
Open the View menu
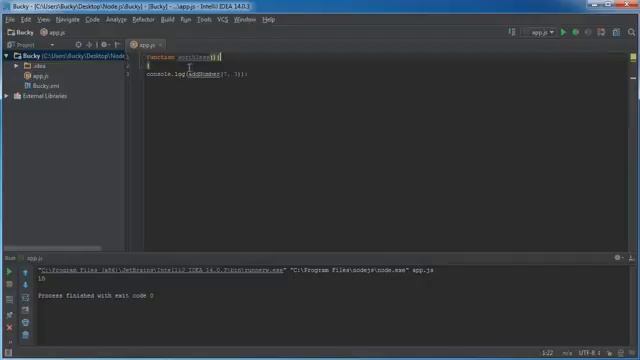pyautogui.click(x=43, y=20)
